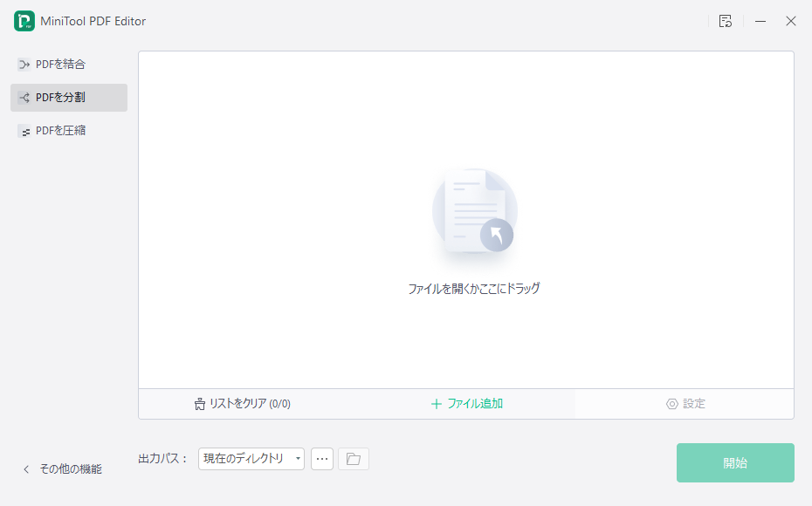
Task: Open the PDFを結合 merge tab
Action: point(69,65)
